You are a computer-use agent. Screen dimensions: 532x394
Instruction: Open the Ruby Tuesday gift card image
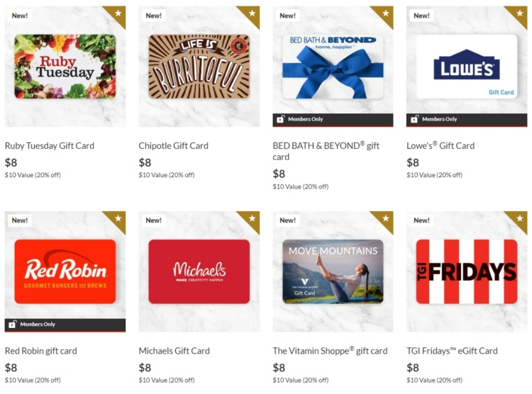coord(65,67)
